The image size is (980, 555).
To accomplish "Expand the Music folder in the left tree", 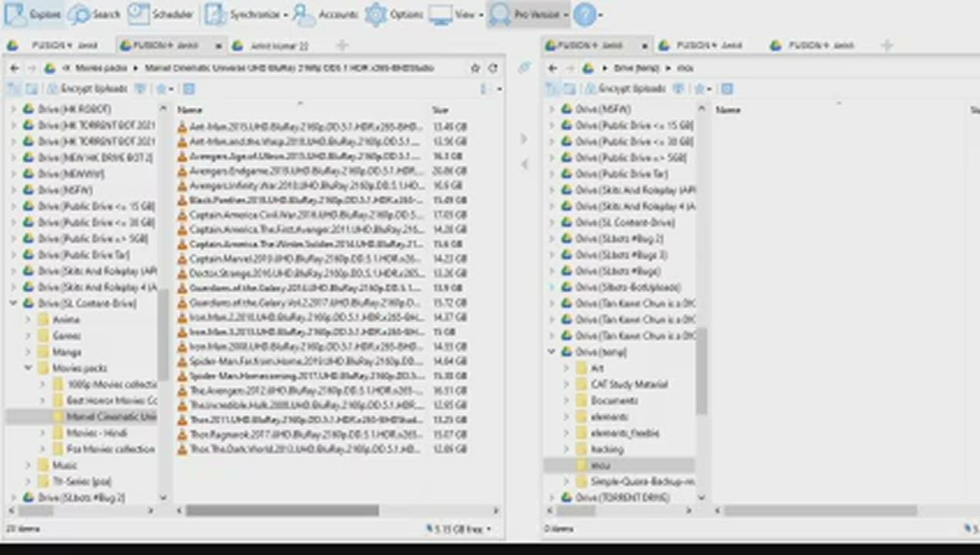I will coord(29,465).
